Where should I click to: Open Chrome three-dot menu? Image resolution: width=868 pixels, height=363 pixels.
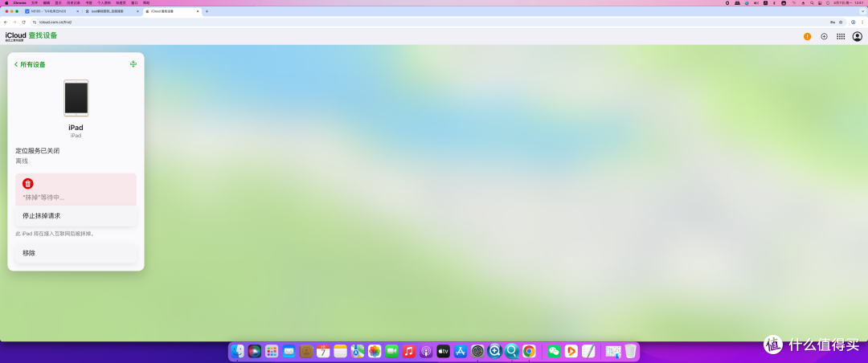coord(862,22)
